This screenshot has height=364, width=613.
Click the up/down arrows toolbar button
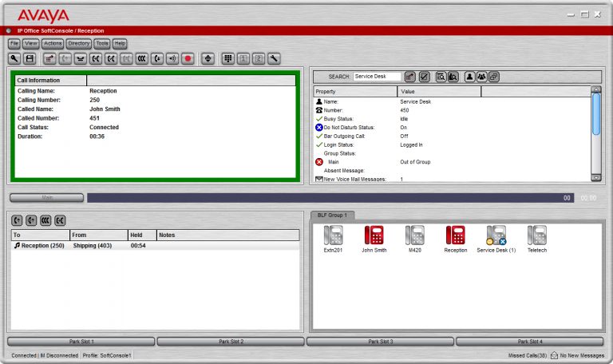tap(208, 58)
